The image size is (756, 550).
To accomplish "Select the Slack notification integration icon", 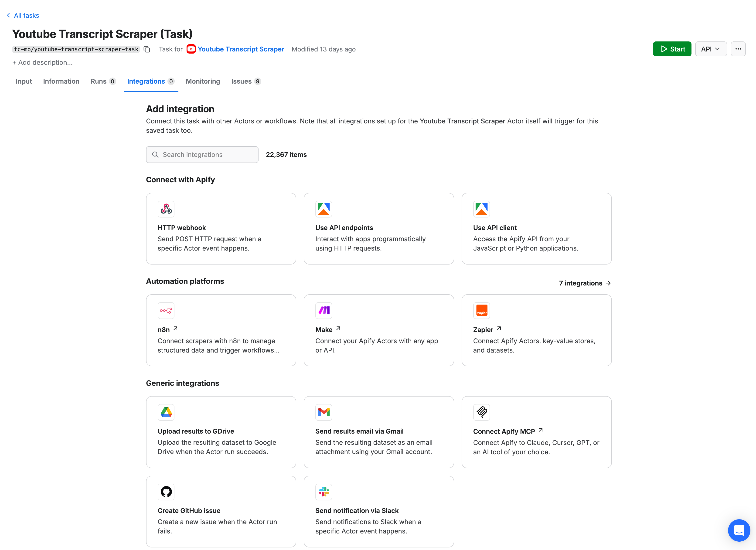I will click(x=324, y=492).
